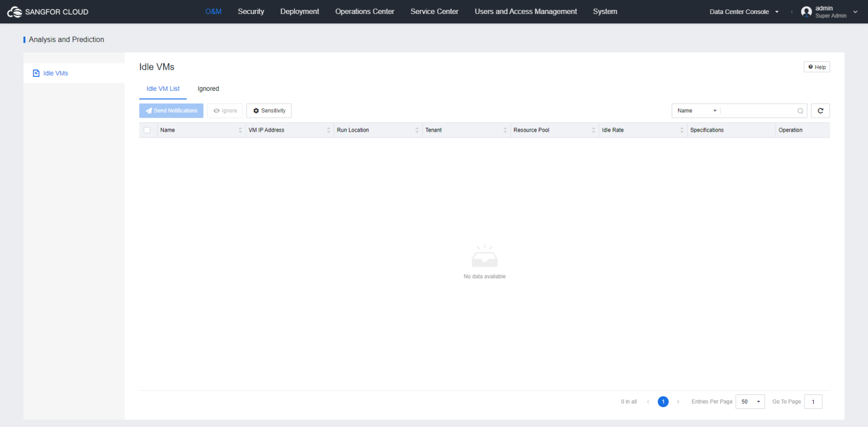
Task: Open the Data Center Console dropdown
Action: tap(744, 12)
